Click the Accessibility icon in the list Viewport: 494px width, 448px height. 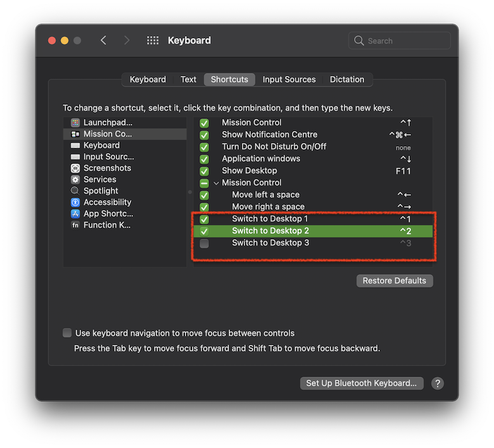(75, 202)
